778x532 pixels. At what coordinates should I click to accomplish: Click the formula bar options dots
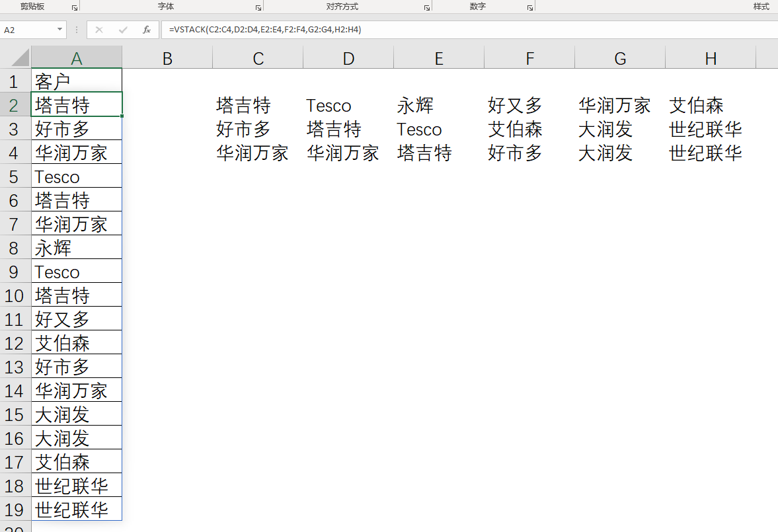pos(77,30)
